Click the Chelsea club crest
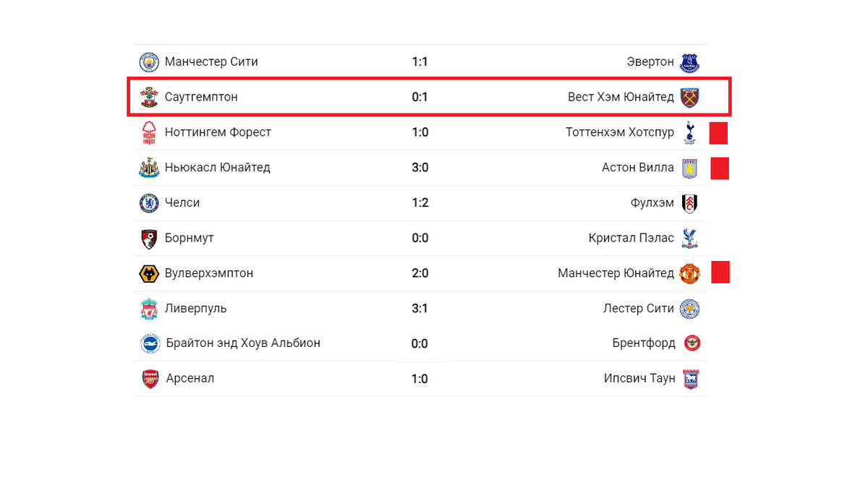868x488 pixels. [149, 203]
